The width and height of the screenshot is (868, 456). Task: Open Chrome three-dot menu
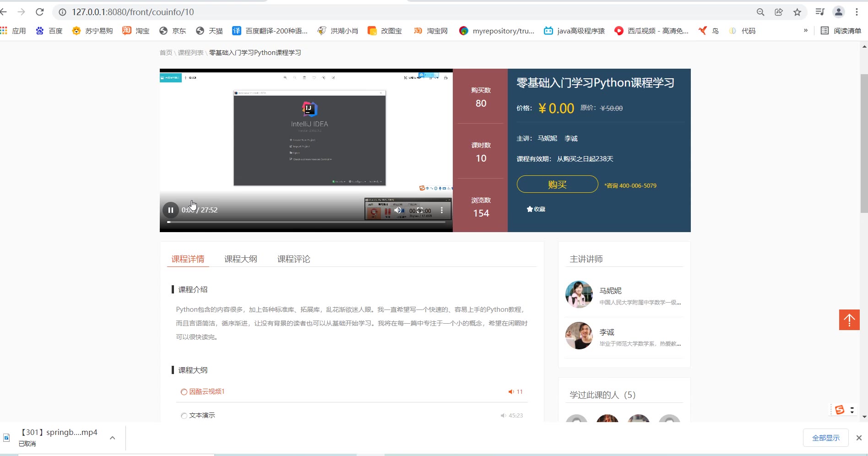click(857, 12)
